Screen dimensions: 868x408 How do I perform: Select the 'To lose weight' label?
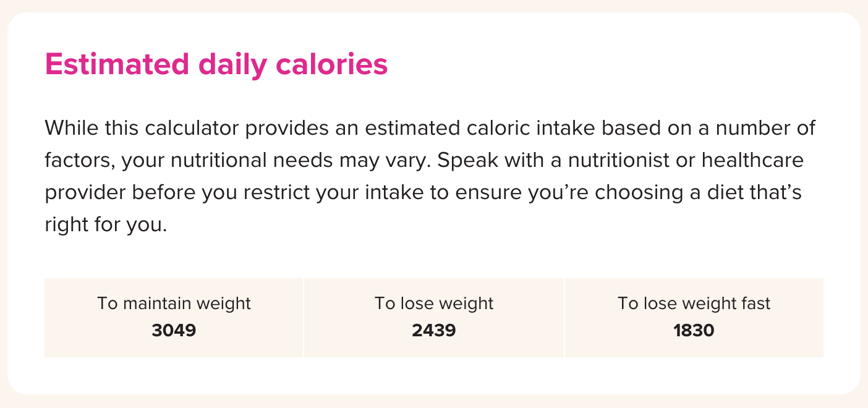pos(434,304)
